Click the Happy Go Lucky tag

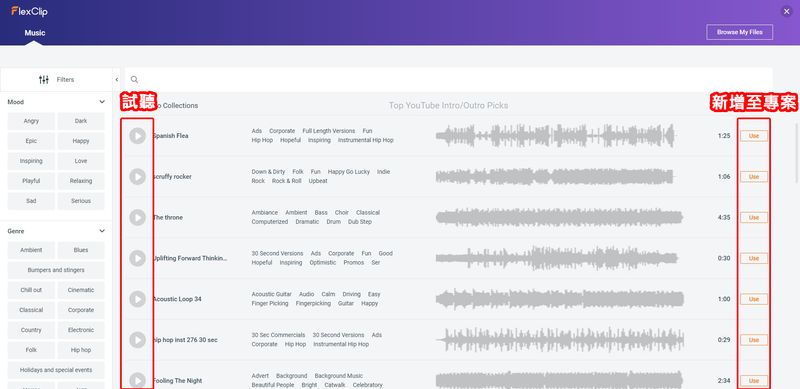348,172
